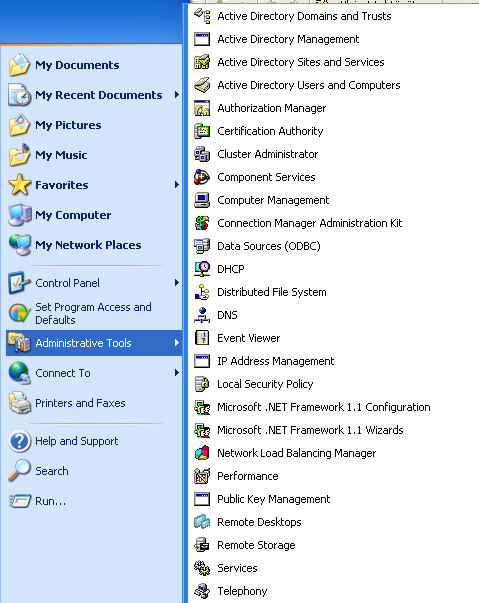Click the DHCP clock-monitor icon
Viewport: 479px width, 603px height.
pyautogui.click(x=202, y=269)
